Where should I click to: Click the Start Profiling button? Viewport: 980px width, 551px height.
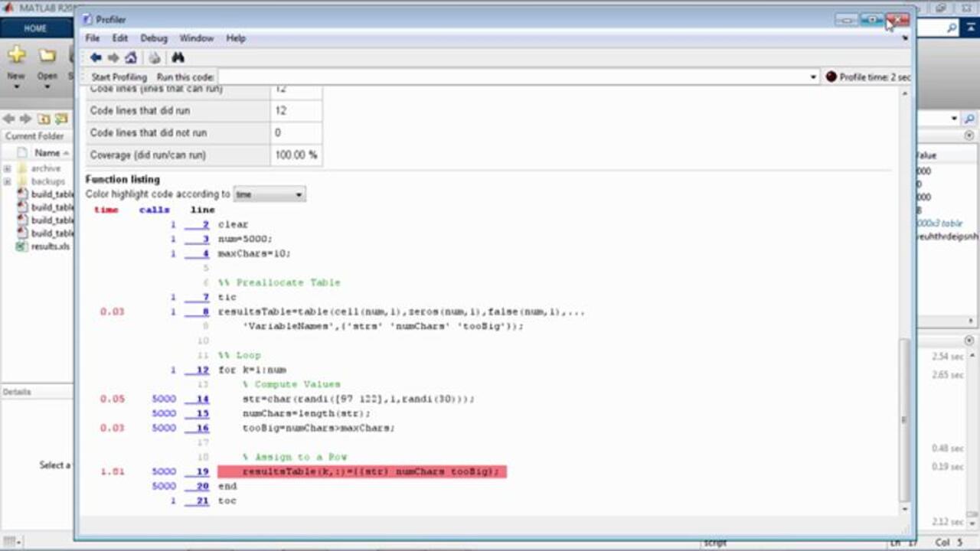[119, 77]
